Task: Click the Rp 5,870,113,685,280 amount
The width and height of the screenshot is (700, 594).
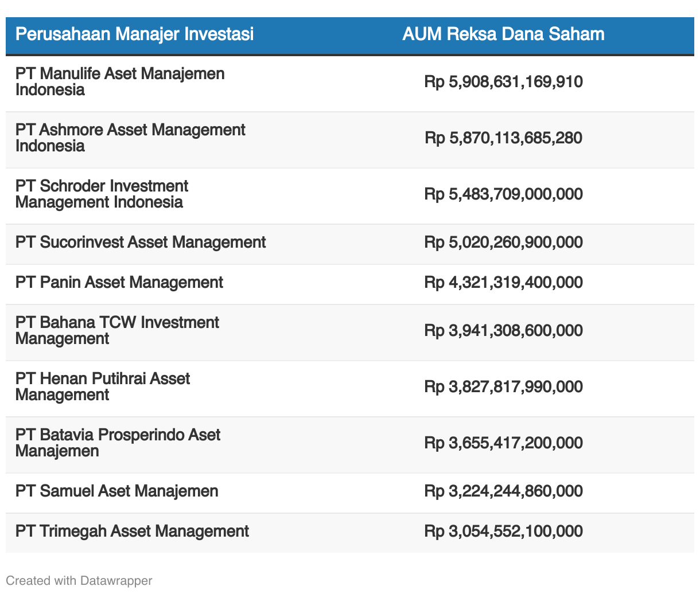Action: [x=503, y=138]
